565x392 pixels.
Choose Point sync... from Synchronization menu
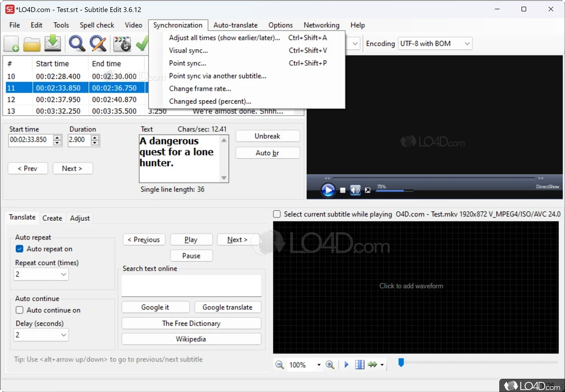coord(188,63)
